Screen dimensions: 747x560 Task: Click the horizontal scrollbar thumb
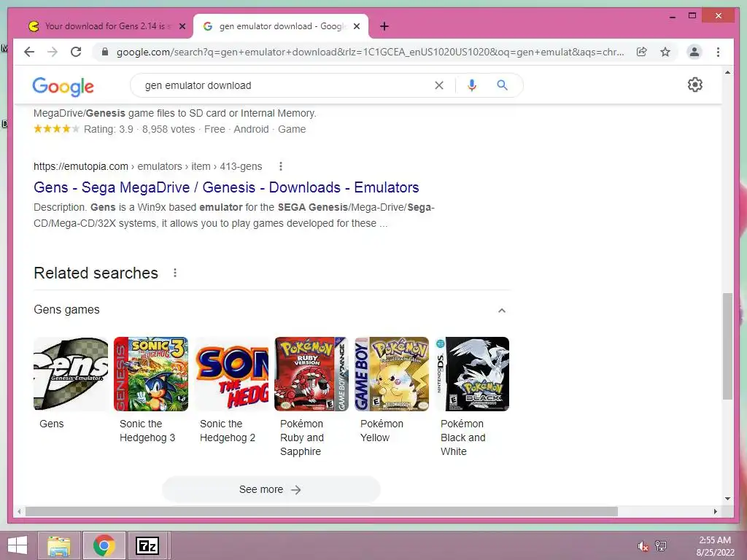(x=322, y=511)
